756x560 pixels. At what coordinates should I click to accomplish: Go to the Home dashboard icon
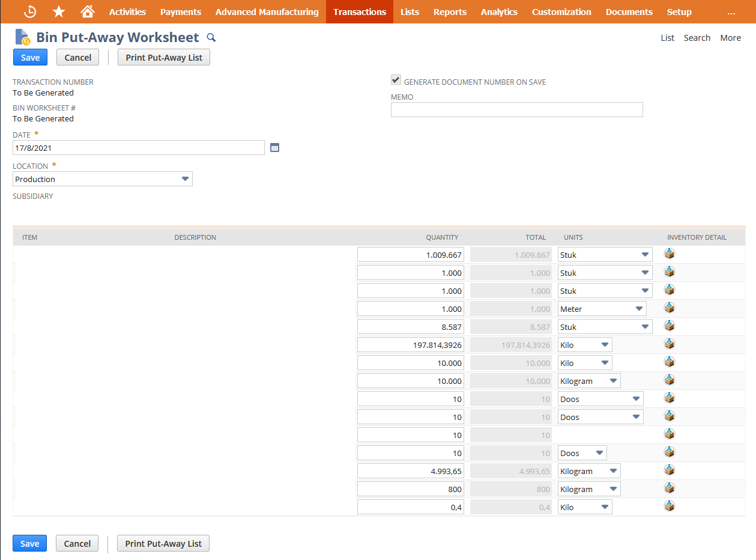click(x=88, y=11)
